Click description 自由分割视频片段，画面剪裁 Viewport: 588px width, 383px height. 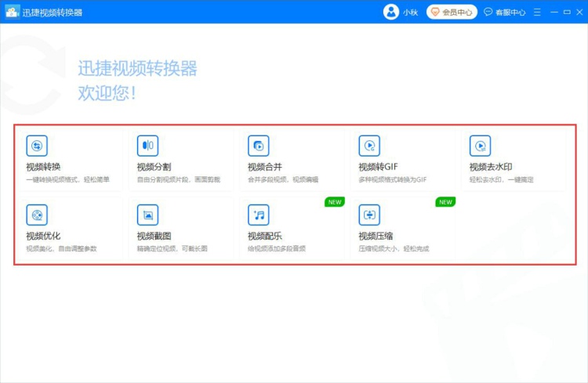click(179, 179)
